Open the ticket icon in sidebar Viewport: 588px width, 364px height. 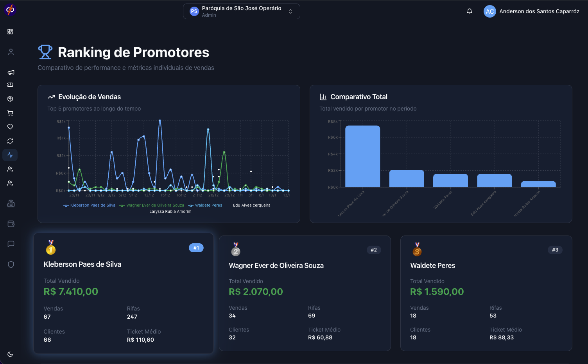pos(10,85)
